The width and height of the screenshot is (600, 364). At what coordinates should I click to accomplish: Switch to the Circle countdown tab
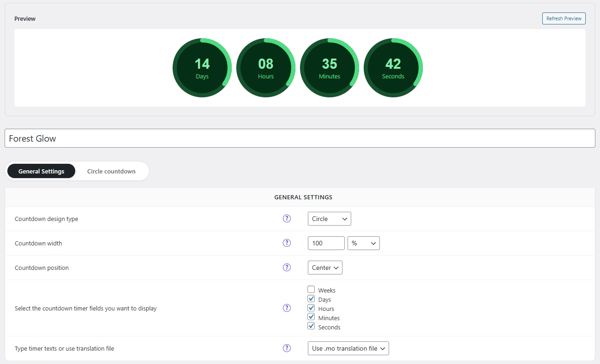coord(111,171)
